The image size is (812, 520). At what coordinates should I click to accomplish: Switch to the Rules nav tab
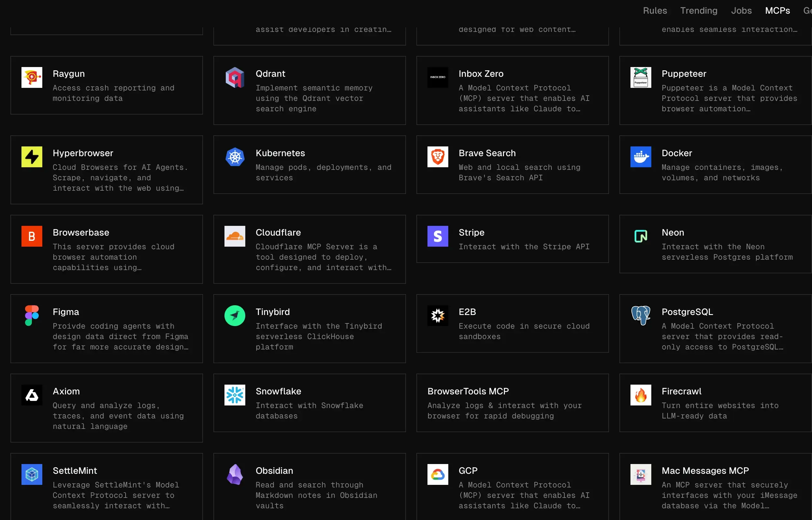coord(655,10)
